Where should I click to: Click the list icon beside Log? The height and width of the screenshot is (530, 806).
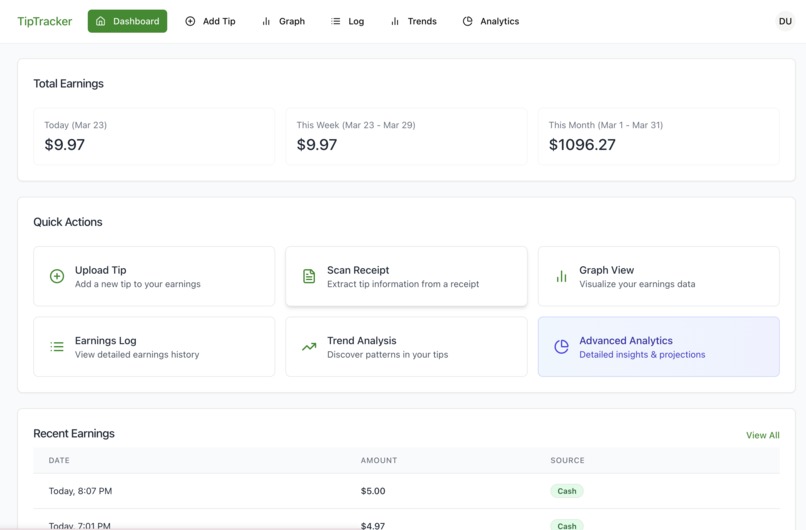click(x=335, y=21)
